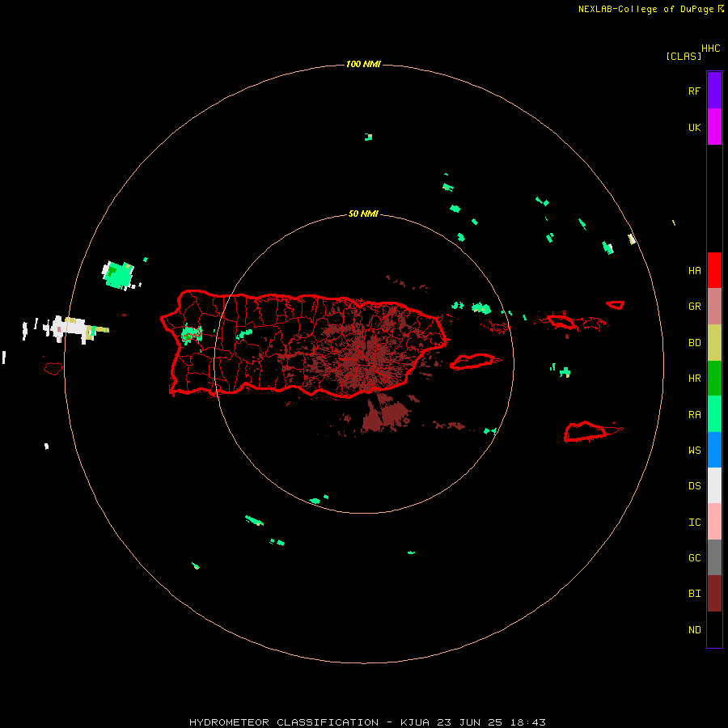Choose the GC gray legend swatch
728x728 pixels.
point(714,557)
